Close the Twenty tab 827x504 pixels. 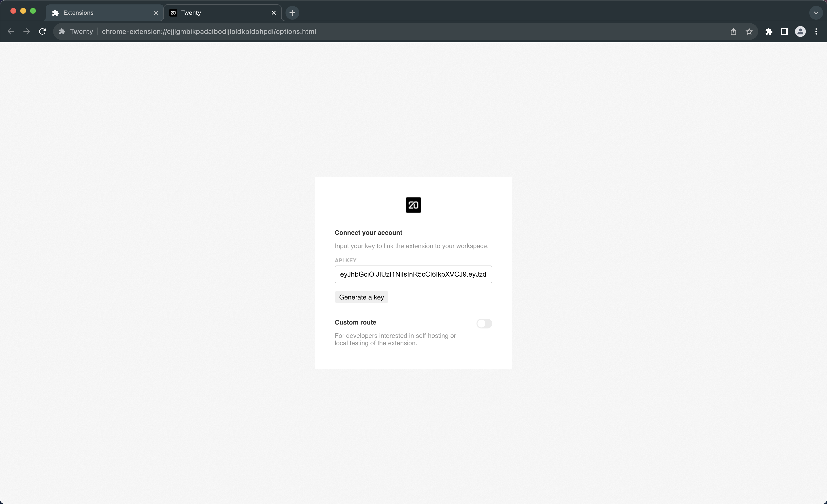click(273, 13)
